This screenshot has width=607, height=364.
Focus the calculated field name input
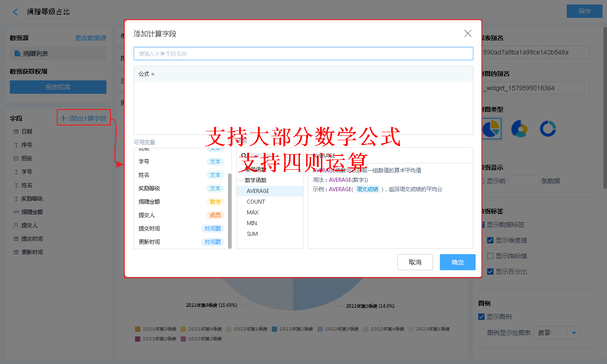point(303,54)
